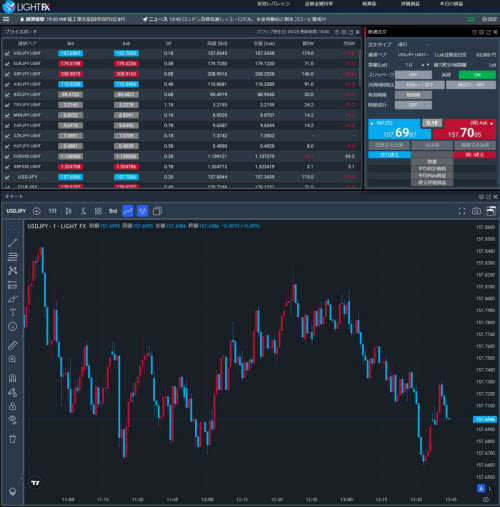
Task: Select the Text annotation tool
Action: (13, 313)
